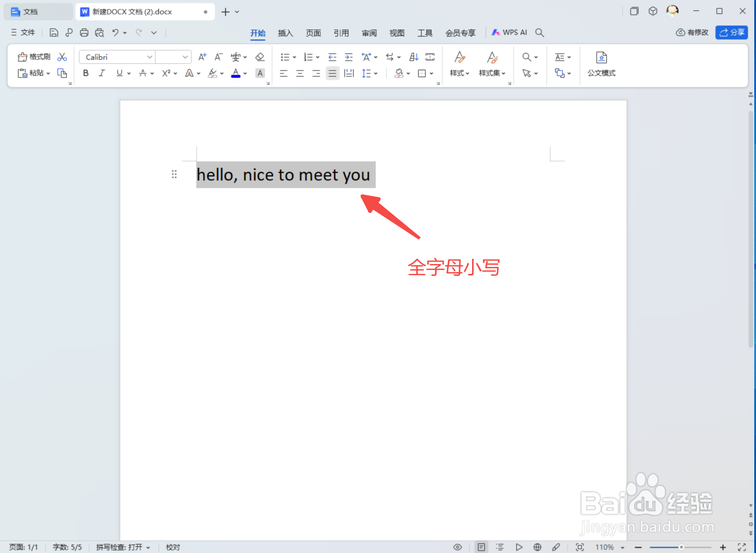Click the Redo arrow icon
The image size is (756, 553).
[139, 32]
